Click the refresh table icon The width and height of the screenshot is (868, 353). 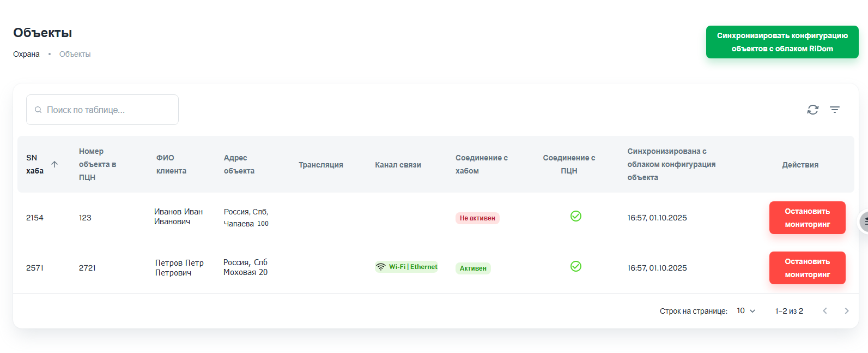tap(812, 110)
